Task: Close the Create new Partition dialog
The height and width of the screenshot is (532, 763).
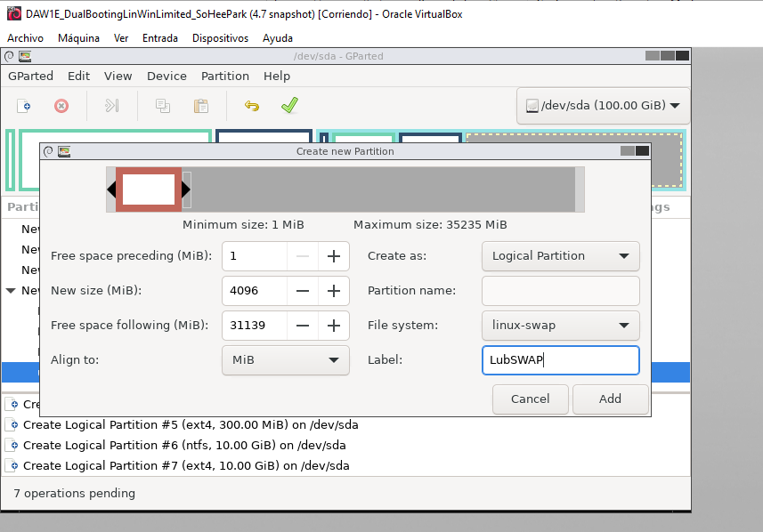Action: pyautogui.click(x=642, y=151)
